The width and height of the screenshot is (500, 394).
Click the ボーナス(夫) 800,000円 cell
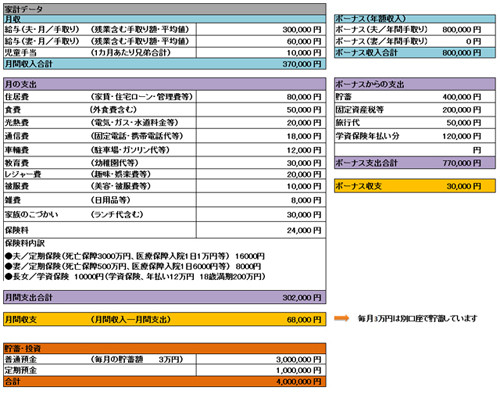pos(462,29)
